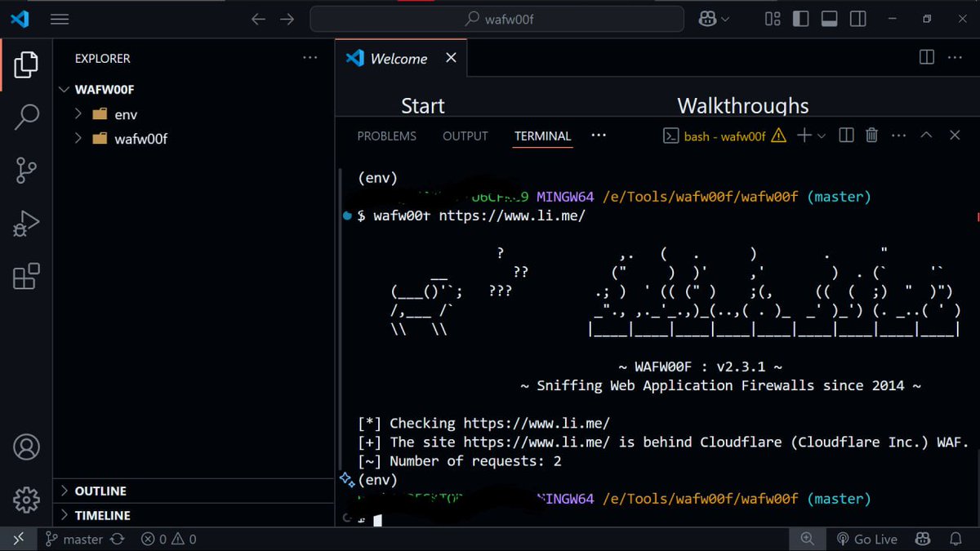Image resolution: width=980 pixels, height=551 pixels.
Task: Kill terminal with the trash icon
Action: (871, 136)
